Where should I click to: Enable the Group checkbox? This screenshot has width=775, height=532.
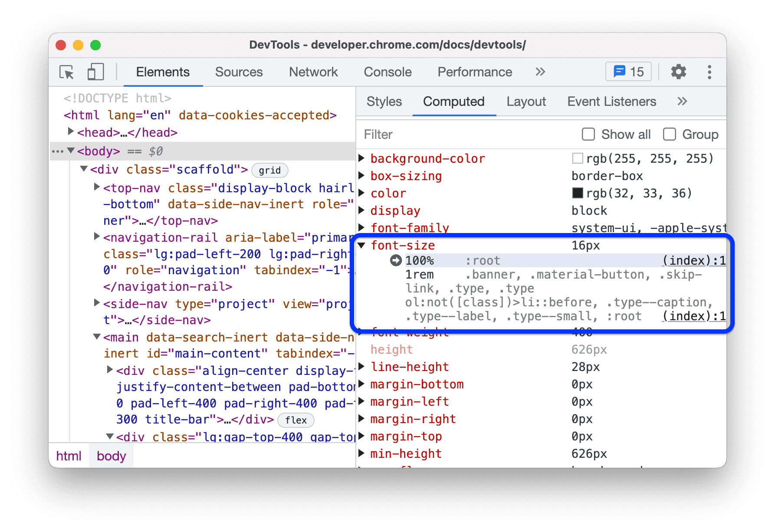tap(669, 135)
